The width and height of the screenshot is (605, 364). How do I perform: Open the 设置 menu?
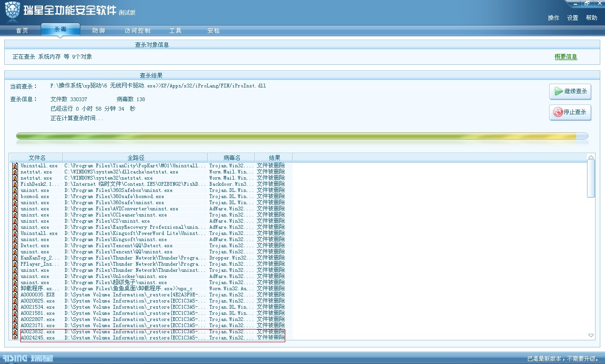pyautogui.click(x=573, y=18)
